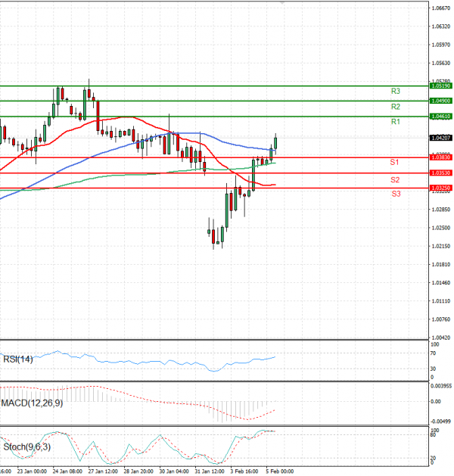Viewport: 454px width, 476px height.
Task: Click the 31 Jan 12:00 time label
Action: point(210,471)
